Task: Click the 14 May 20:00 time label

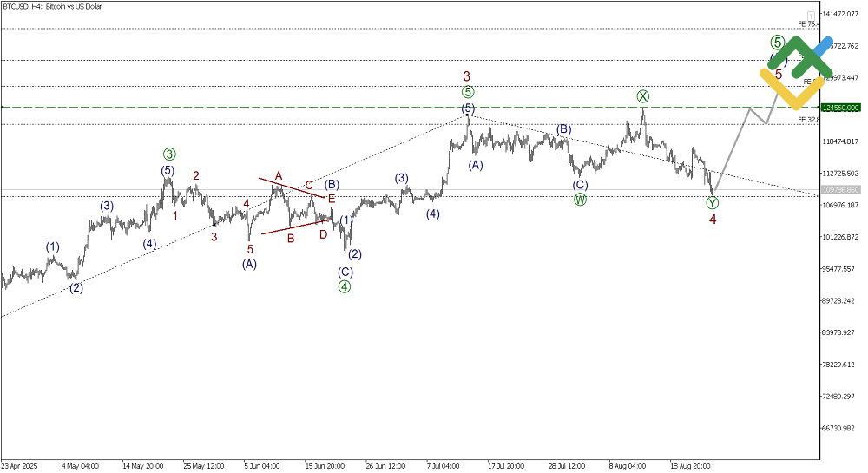Action: 143,466
